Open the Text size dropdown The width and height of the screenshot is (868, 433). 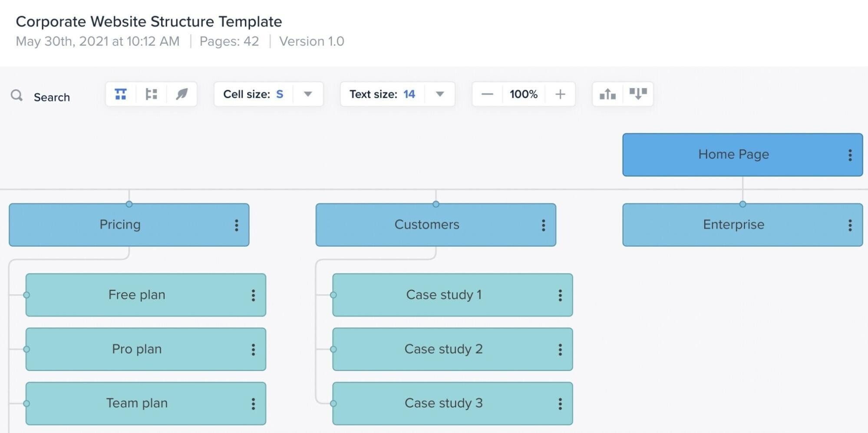[440, 94]
